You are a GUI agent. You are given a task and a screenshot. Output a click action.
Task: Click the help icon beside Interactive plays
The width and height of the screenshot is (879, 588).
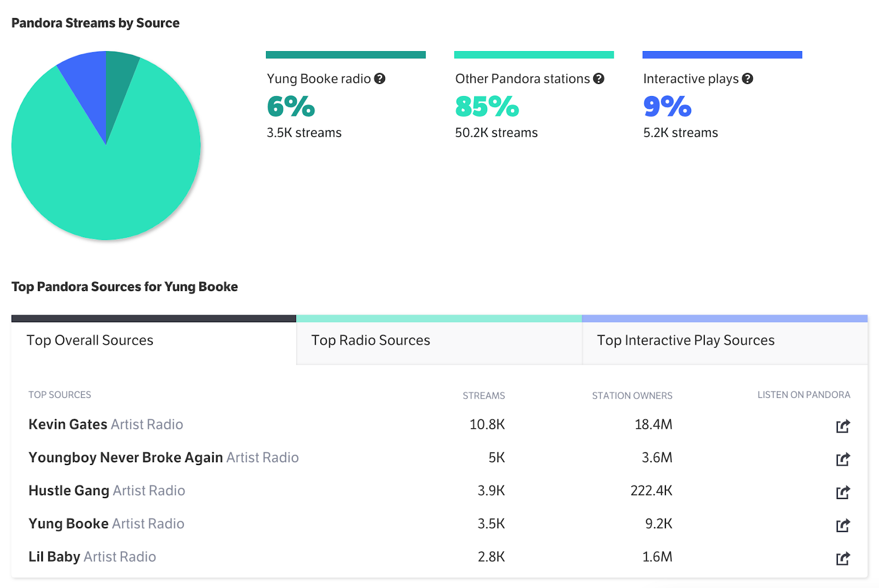point(747,79)
